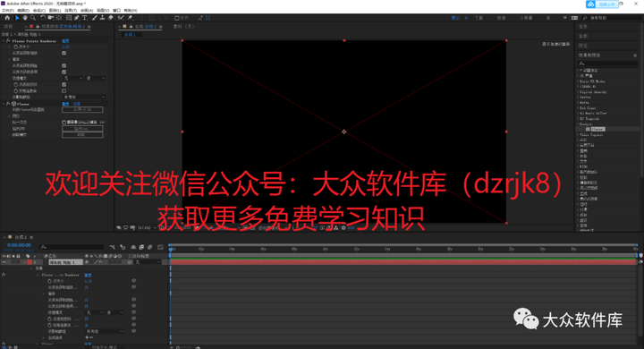The image size is (644, 349).
Task: Toggle the shy layers icon in timeline
Action: [x=133, y=247]
